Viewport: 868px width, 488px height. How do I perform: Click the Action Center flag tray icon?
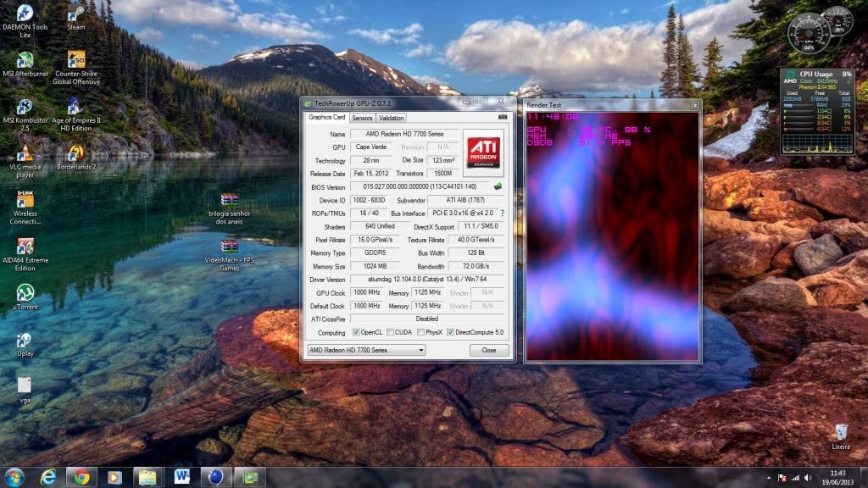tap(782, 478)
